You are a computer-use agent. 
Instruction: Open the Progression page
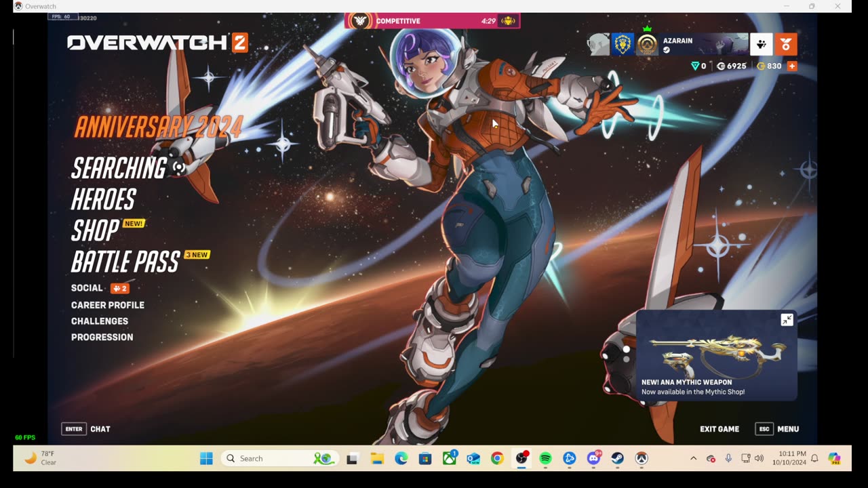coord(102,337)
